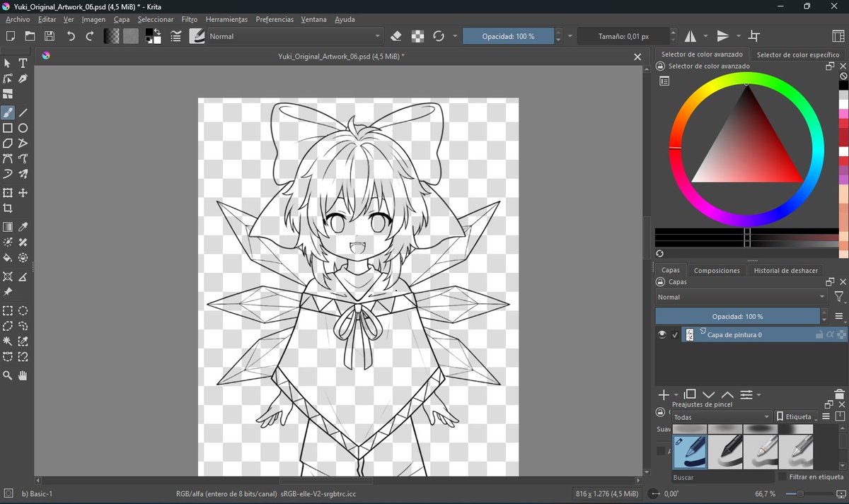Viewport: 849px width, 504px height.
Task: Select the Rectangular Selection tool
Action: (x=8, y=310)
